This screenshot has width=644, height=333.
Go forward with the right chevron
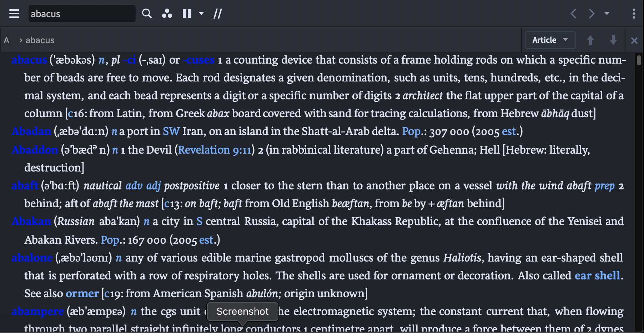pos(592,14)
